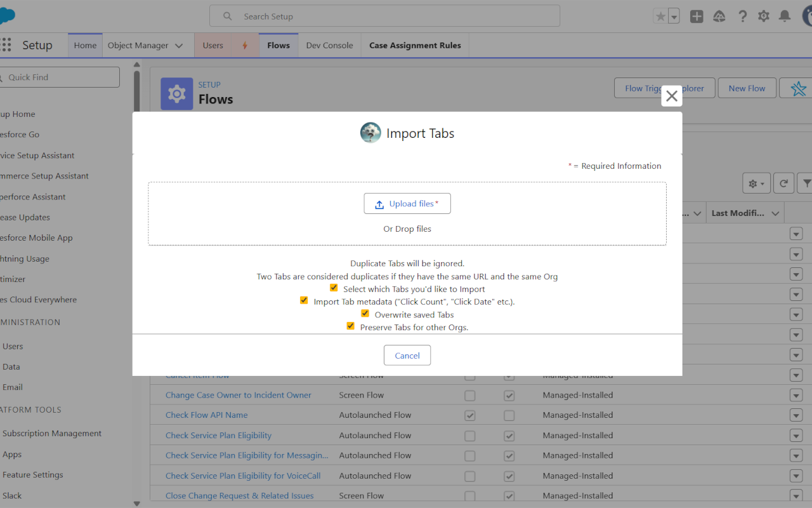The image size is (812, 508).
Task: Click in the Quick Find box
Action: [x=60, y=77]
